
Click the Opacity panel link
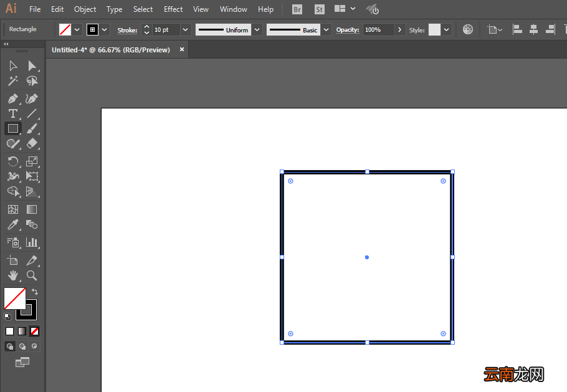(348, 30)
